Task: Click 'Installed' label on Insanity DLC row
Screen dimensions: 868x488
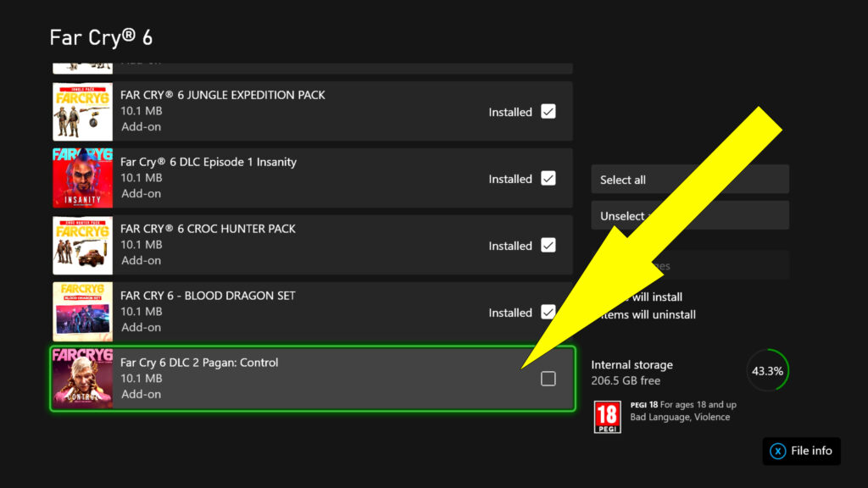Action: click(x=509, y=180)
